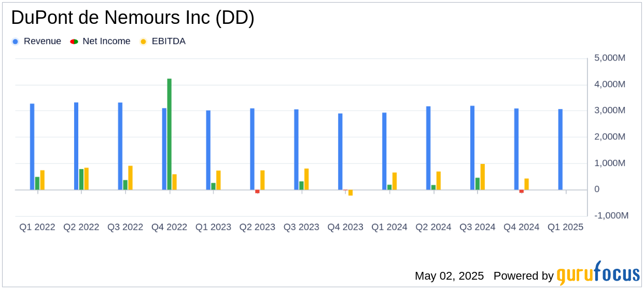The width and height of the screenshot is (644, 289).
Task: Toggle the EBITDA legend yellow dot
Action: [x=143, y=42]
